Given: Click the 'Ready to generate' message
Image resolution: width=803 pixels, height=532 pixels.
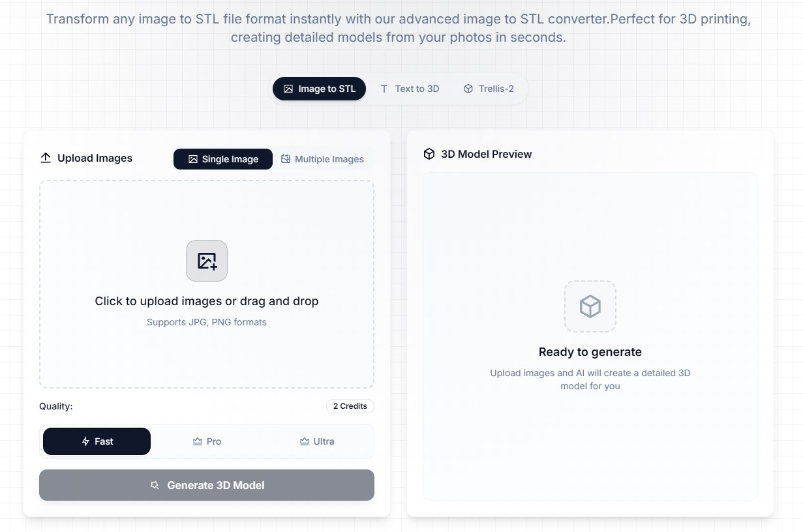Looking at the screenshot, I should coord(590,352).
